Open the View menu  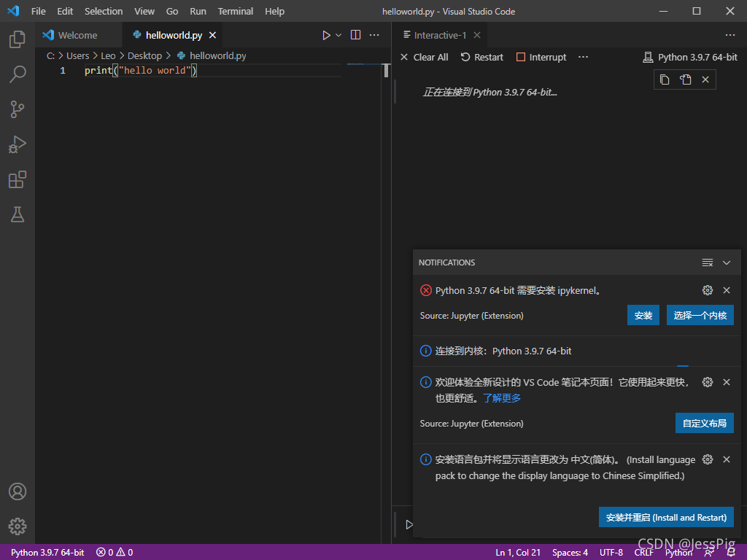click(144, 11)
